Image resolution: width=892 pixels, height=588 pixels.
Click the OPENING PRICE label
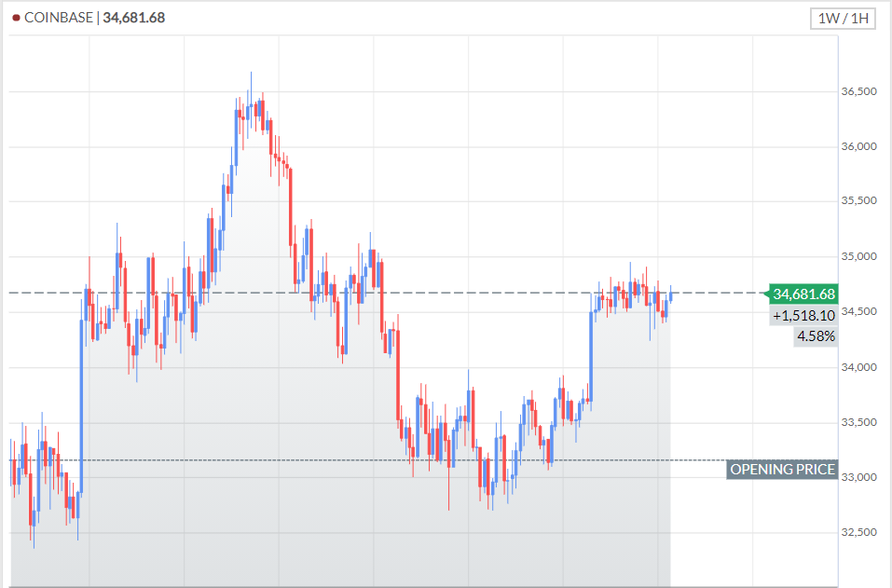[782, 469]
